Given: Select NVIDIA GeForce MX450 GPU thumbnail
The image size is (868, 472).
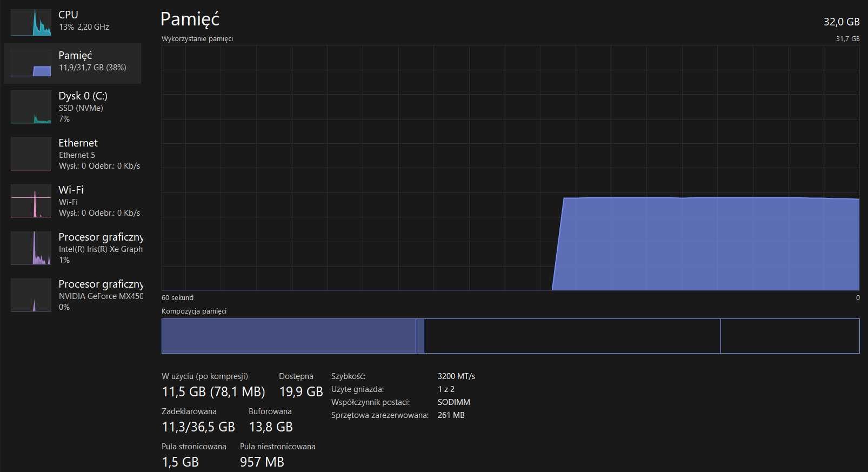Looking at the screenshot, I should 31,295.
